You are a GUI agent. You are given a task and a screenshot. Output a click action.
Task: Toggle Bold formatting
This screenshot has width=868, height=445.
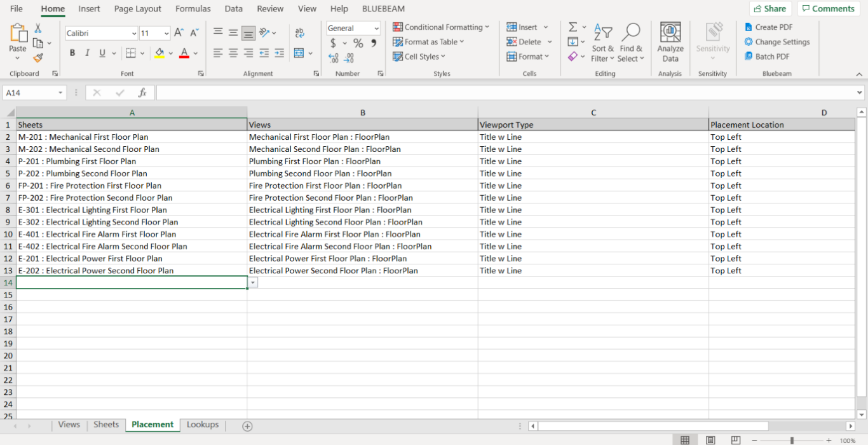coord(72,53)
